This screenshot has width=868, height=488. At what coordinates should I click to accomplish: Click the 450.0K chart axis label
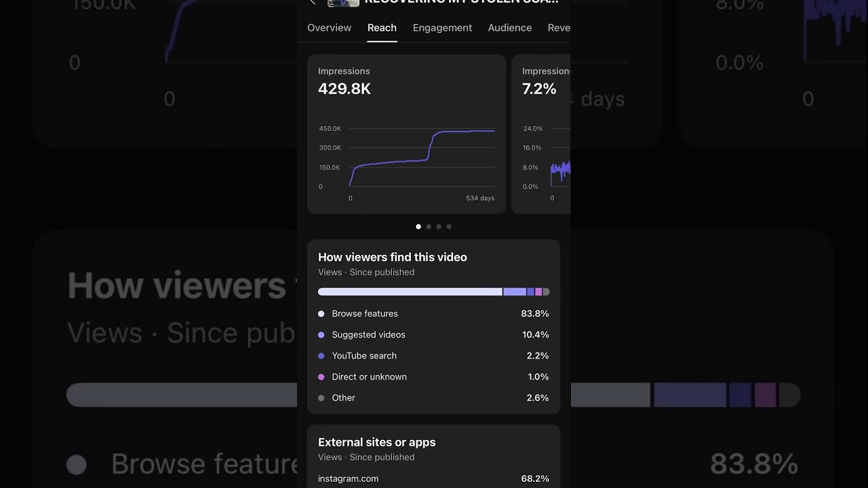[x=330, y=129]
